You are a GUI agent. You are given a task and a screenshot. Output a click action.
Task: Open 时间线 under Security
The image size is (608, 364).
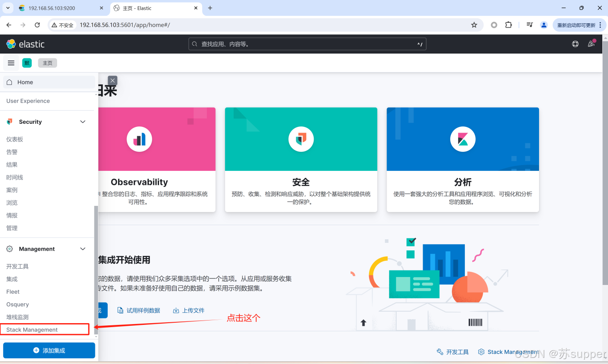point(14,177)
